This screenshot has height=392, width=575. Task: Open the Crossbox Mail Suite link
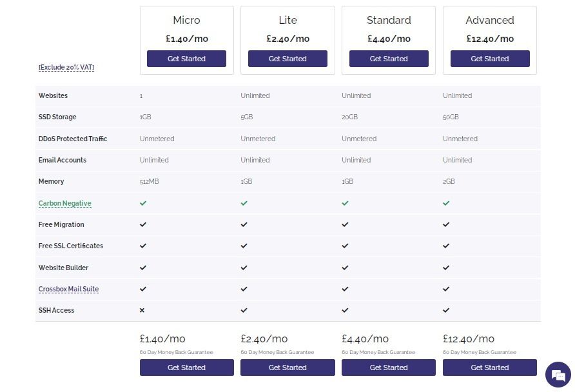68,289
